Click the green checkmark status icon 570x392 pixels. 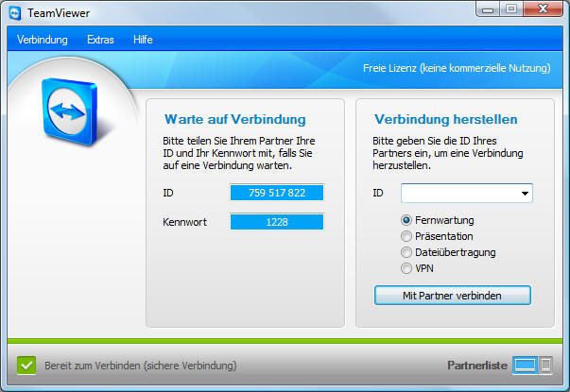[26, 365]
